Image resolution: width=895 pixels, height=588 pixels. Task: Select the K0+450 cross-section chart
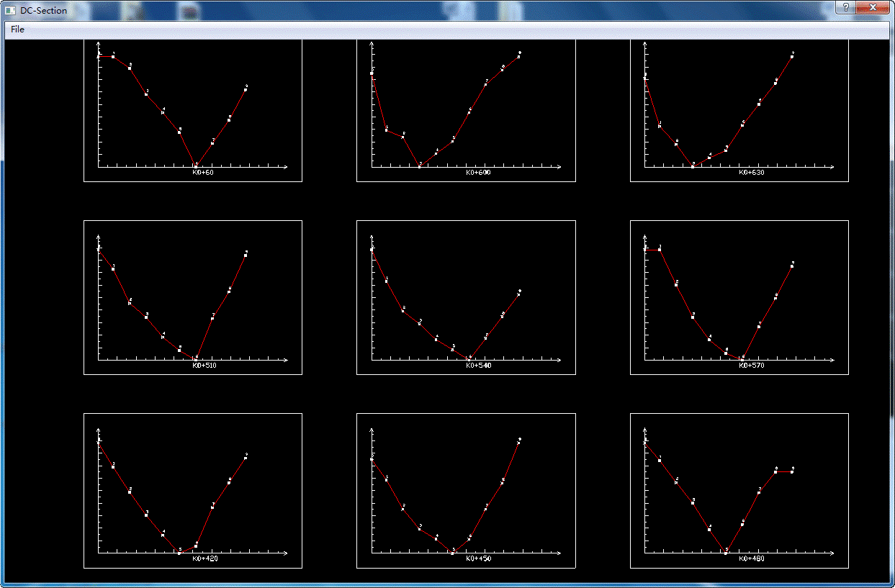[466, 490]
